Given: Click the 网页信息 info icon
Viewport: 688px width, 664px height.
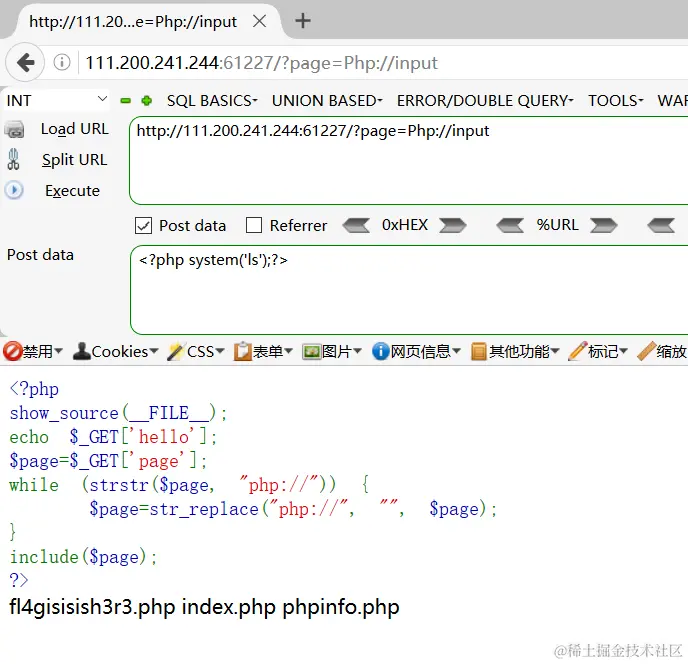Looking at the screenshot, I should [380, 351].
